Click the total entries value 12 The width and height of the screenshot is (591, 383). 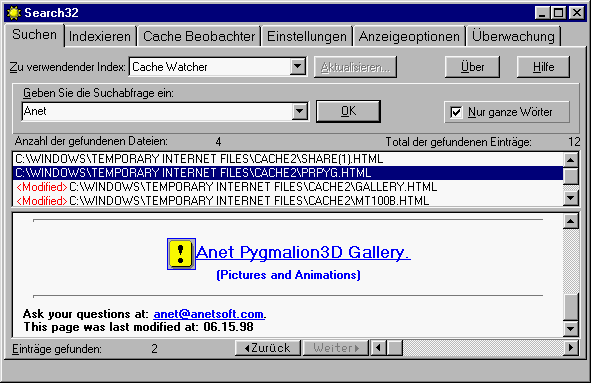pyautogui.click(x=574, y=142)
